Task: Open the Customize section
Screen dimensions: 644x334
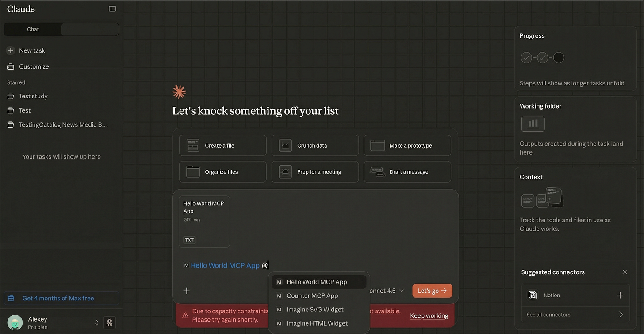Action: point(34,66)
